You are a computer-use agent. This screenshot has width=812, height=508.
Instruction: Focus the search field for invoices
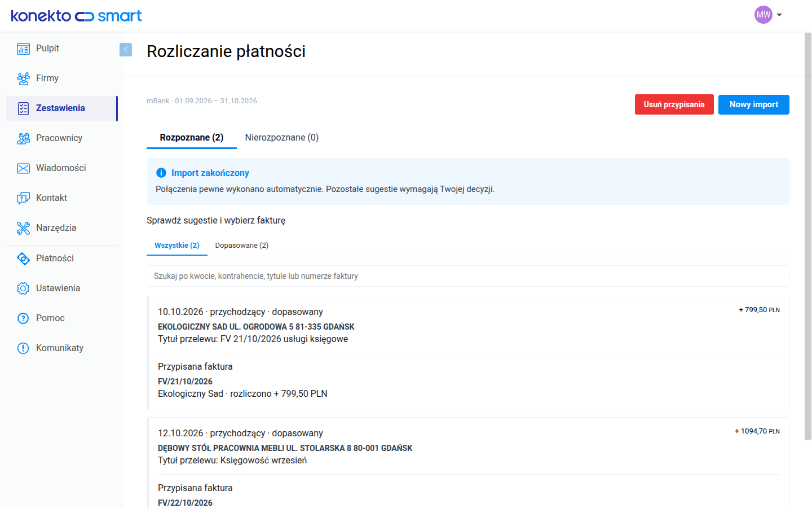click(468, 276)
